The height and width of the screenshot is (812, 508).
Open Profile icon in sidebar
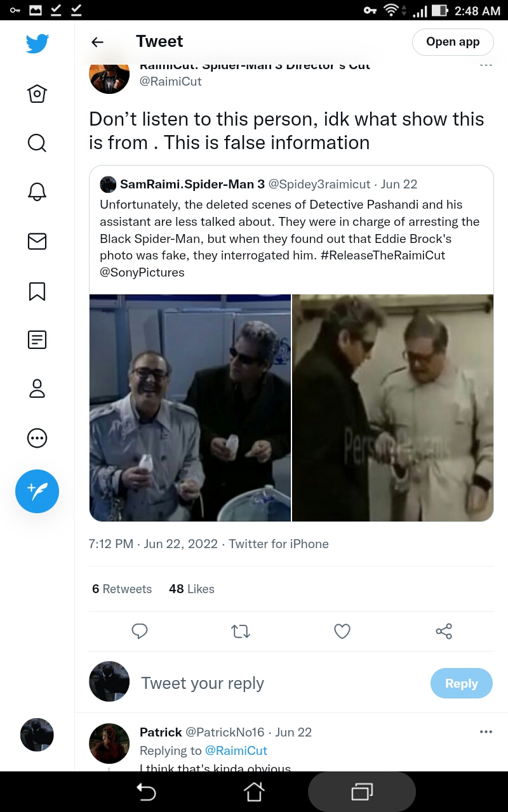point(37,388)
